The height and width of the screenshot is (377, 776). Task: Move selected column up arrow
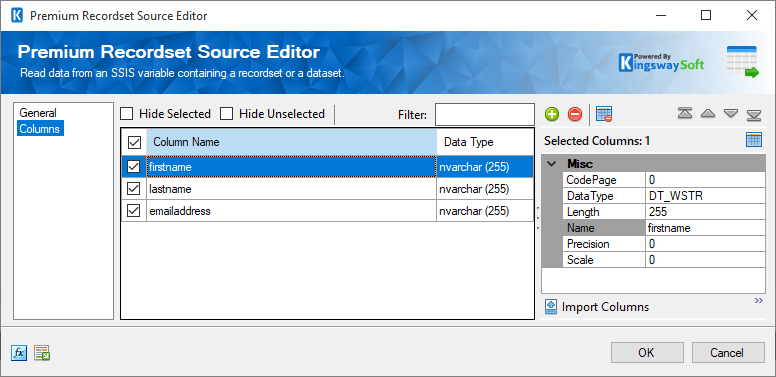[x=708, y=113]
